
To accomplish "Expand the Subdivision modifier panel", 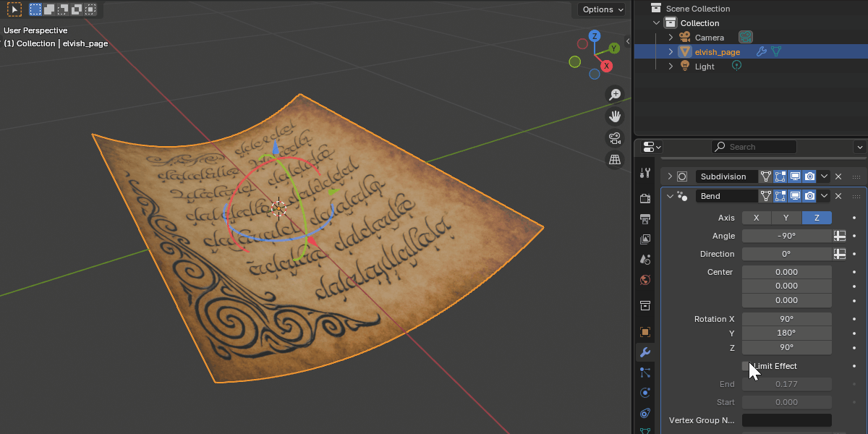I will [670, 176].
